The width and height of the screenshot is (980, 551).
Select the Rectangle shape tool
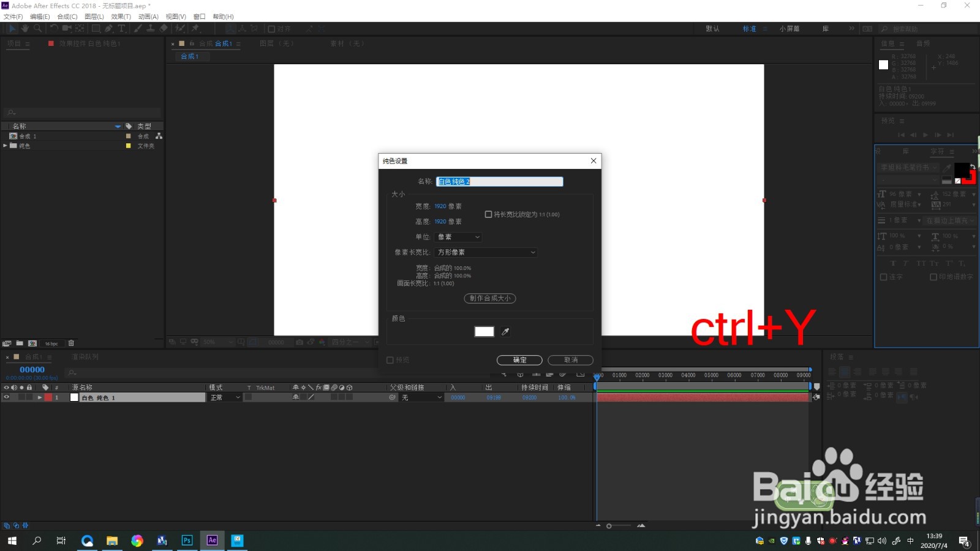[x=96, y=29]
